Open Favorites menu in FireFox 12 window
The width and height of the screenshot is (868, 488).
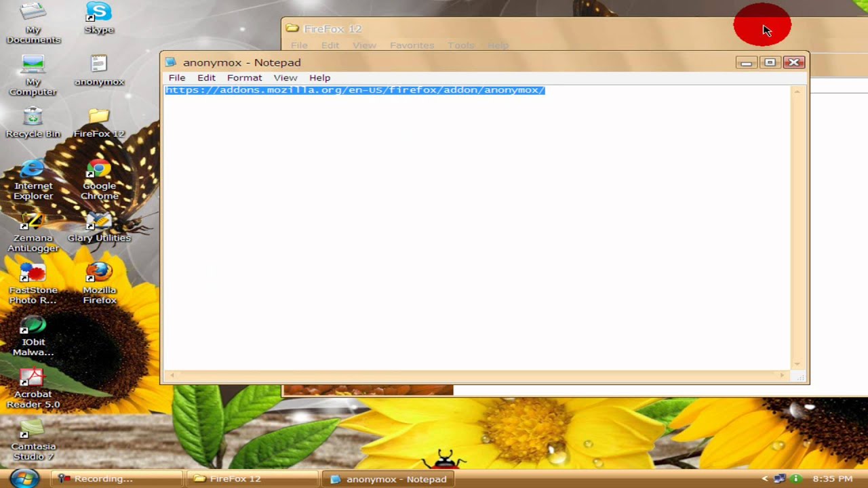point(412,45)
